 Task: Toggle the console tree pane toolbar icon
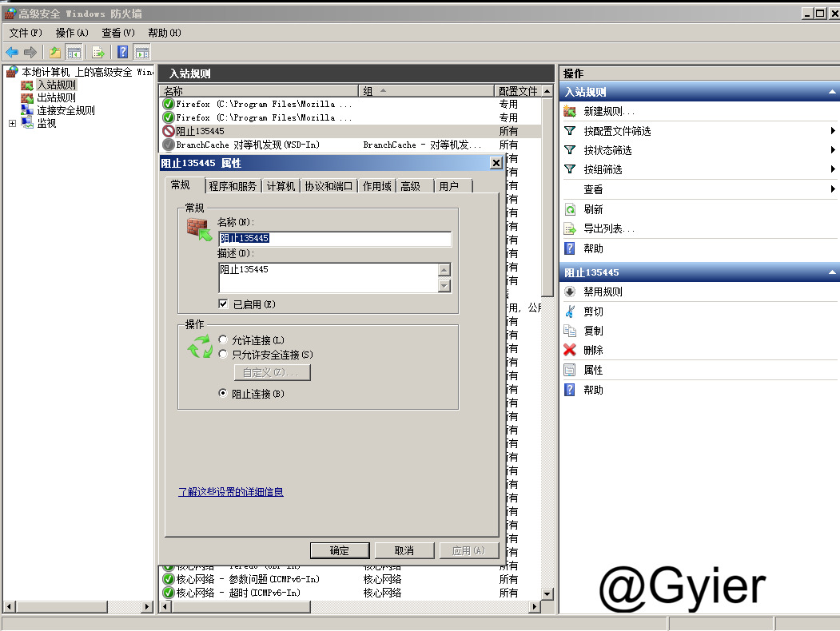[x=74, y=52]
